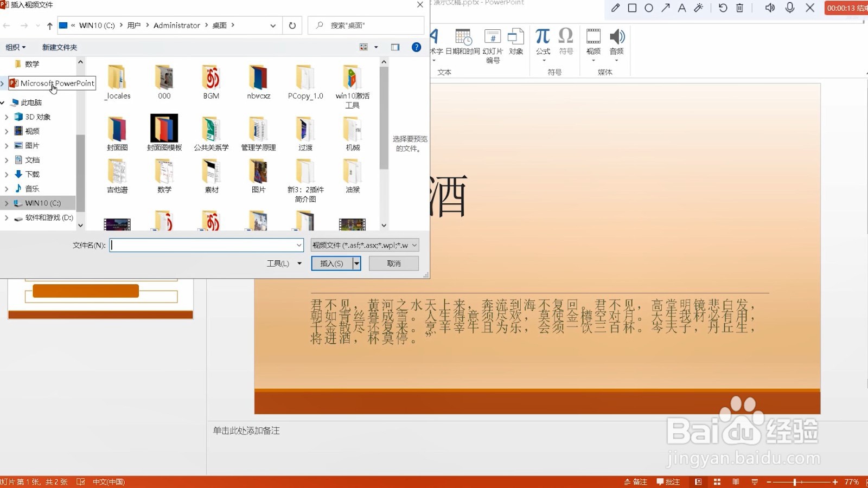Open 下载 in the navigation tree

coord(32,174)
